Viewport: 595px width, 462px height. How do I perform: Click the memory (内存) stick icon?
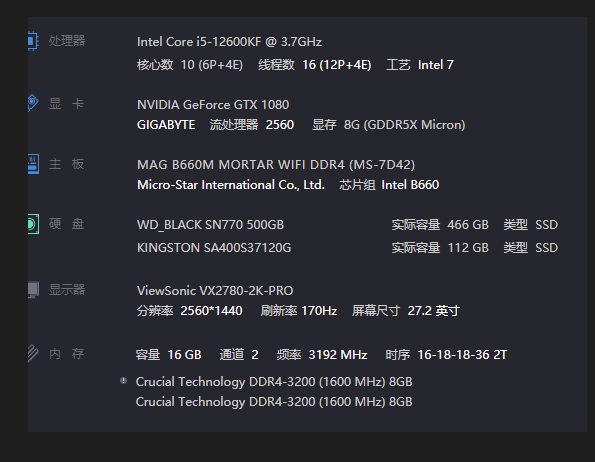[33, 353]
